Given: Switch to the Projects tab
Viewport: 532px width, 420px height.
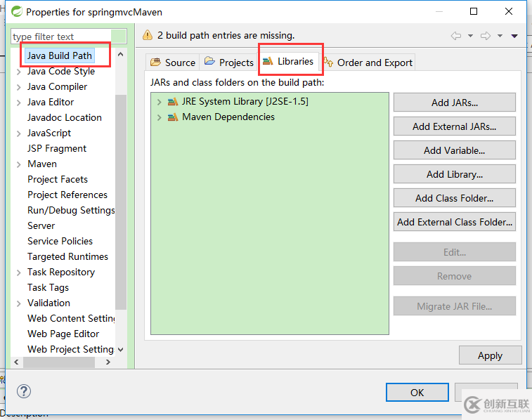Looking at the screenshot, I should click(229, 63).
